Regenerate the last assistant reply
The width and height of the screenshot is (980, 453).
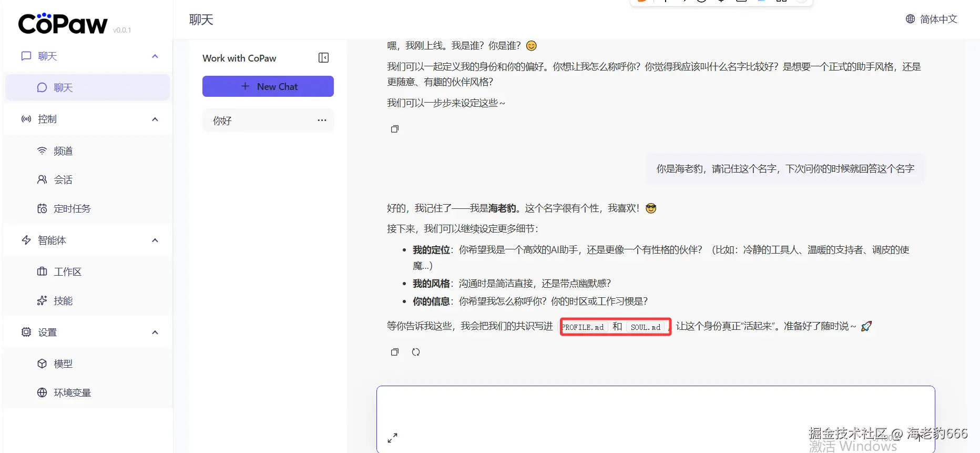click(x=416, y=352)
